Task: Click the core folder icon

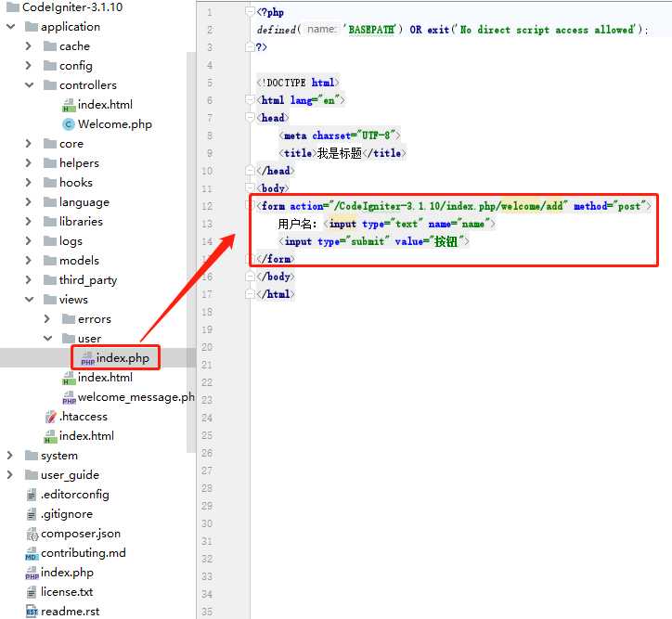Action: pos(50,144)
